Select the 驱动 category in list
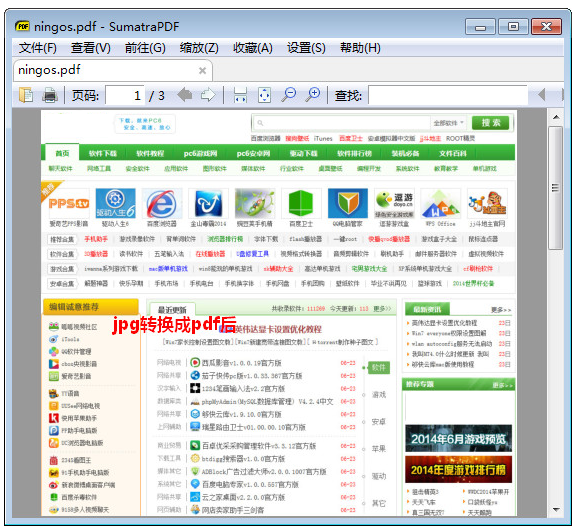This screenshot has height=530, width=577. tap(379, 476)
